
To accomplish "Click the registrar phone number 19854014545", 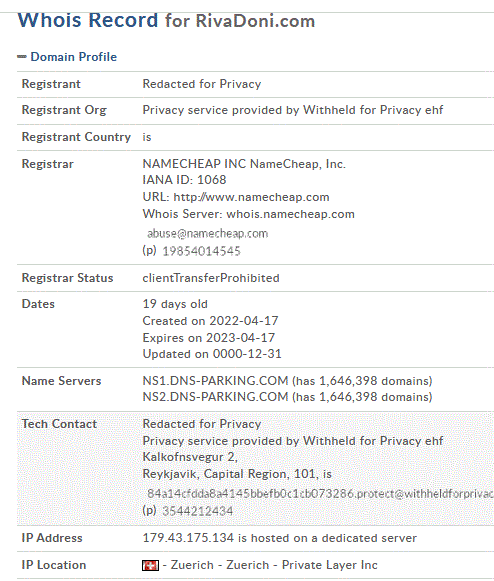I will tap(201, 251).
